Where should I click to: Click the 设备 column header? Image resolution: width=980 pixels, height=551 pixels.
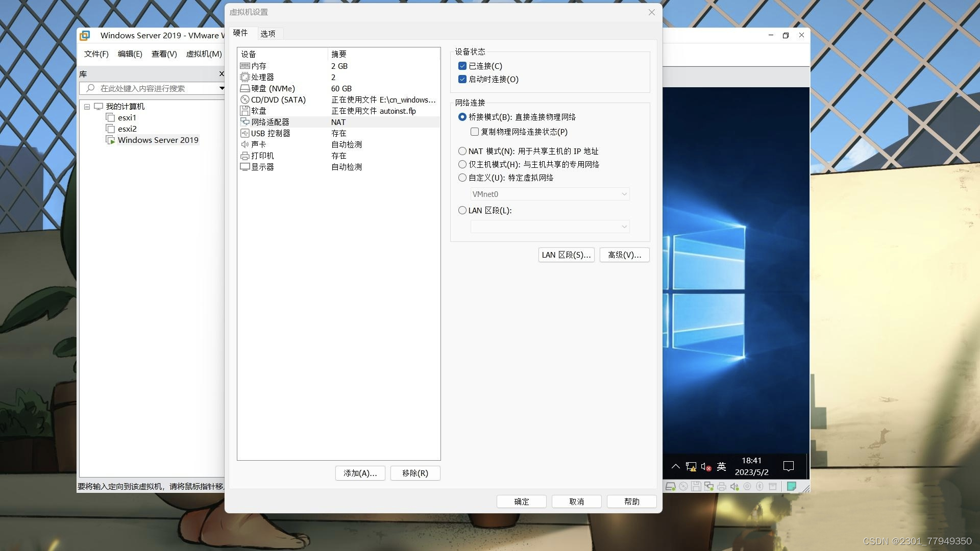click(x=282, y=54)
